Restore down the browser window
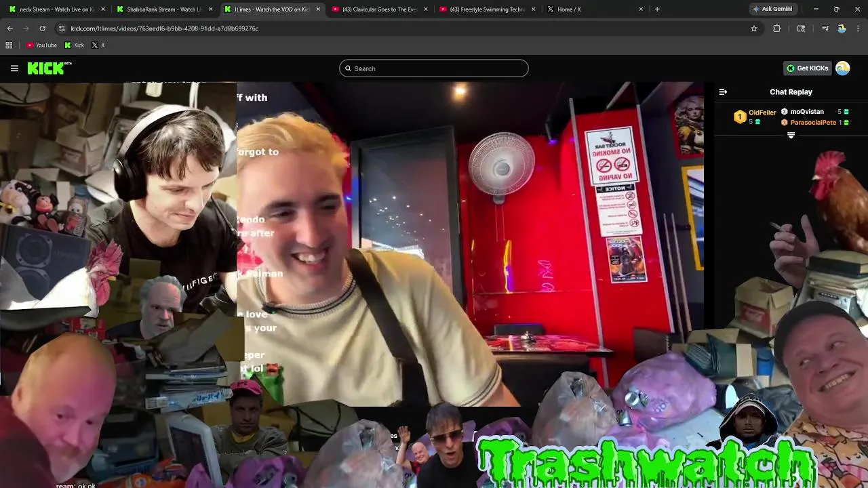Screen dimensions: 868x488 [837, 9]
